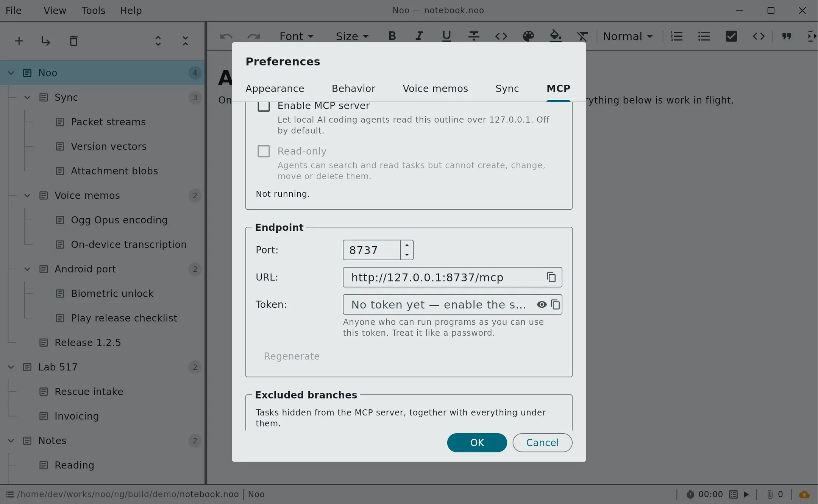Collapse the Lab 517 branch
818x504 pixels.
click(11, 367)
